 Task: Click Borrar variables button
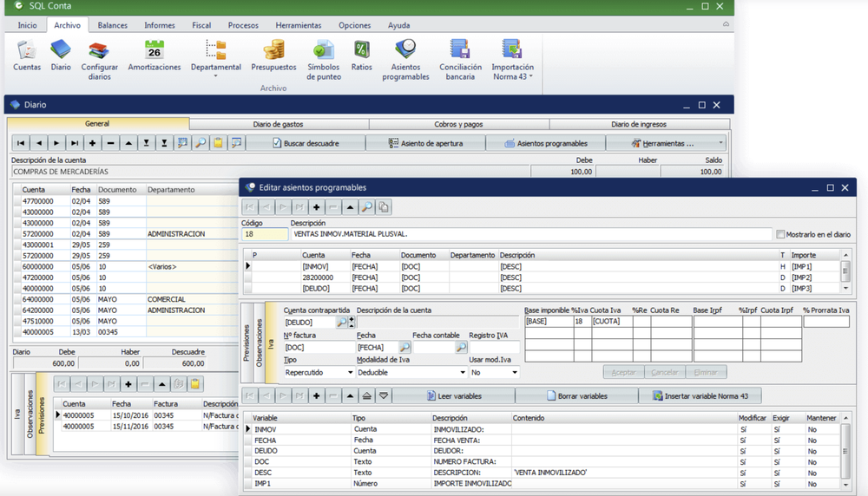[x=577, y=396]
